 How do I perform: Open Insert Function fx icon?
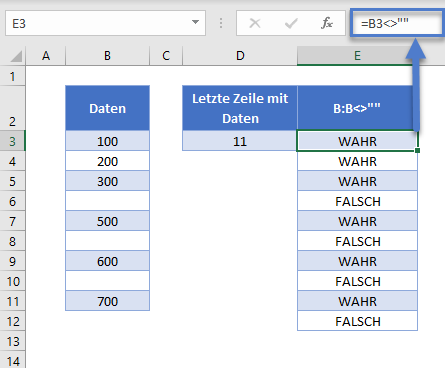(x=327, y=23)
